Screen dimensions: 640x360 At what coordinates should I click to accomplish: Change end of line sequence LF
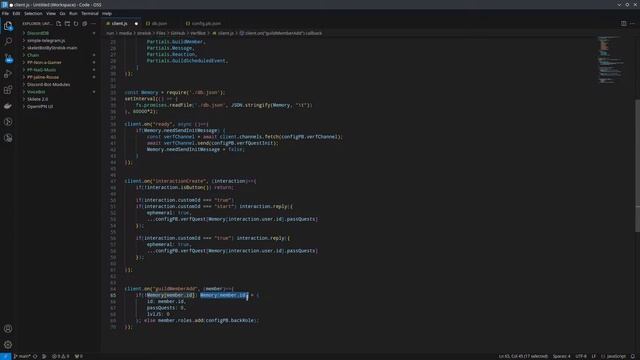coord(594,356)
